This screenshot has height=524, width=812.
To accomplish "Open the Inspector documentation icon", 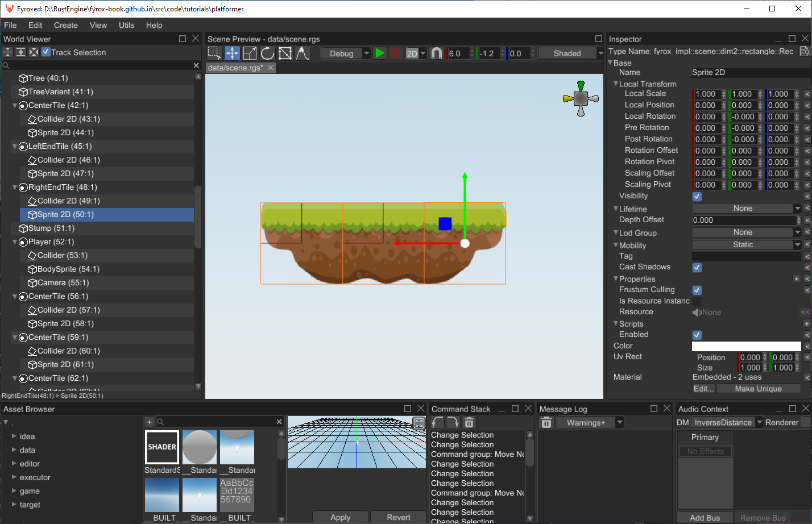I will pos(804,52).
